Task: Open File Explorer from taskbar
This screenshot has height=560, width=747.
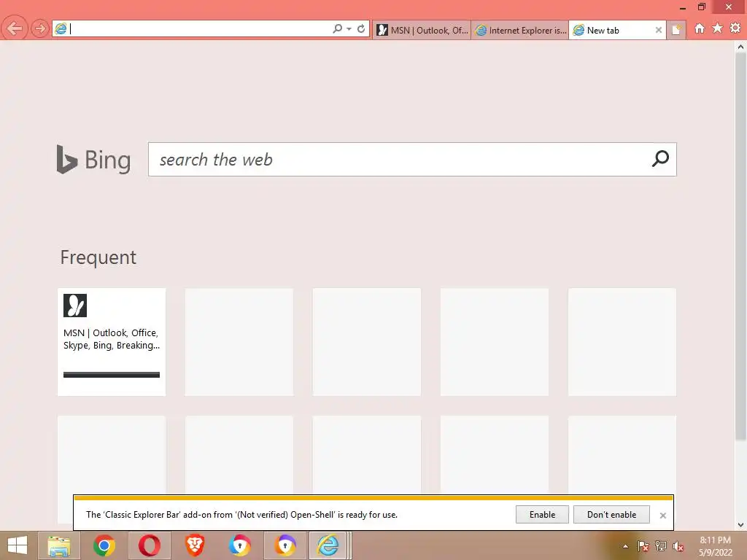Action: tap(59, 545)
